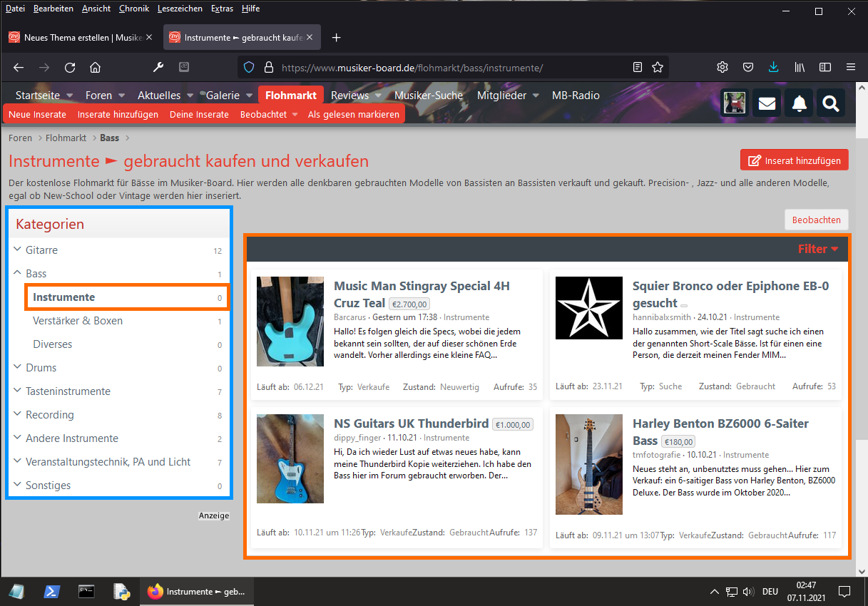
Task: Expand the Gitarre category
Action: (x=17, y=250)
